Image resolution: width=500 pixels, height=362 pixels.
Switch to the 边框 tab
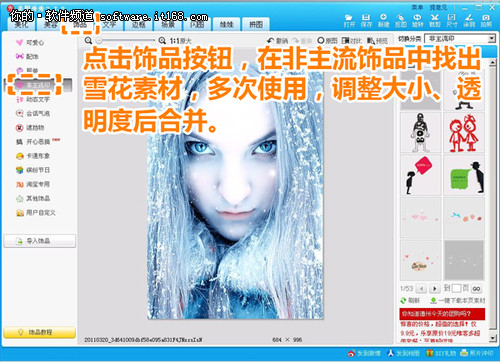pyautogui.click(x=138, y=24)
